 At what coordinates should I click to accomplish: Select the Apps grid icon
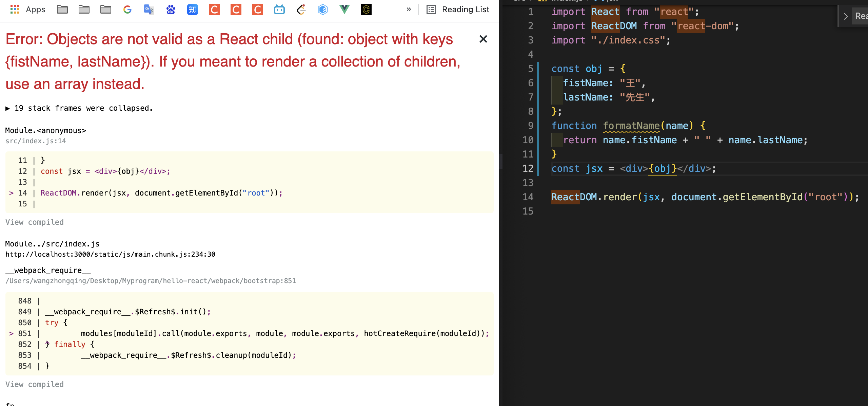point(14,9)
